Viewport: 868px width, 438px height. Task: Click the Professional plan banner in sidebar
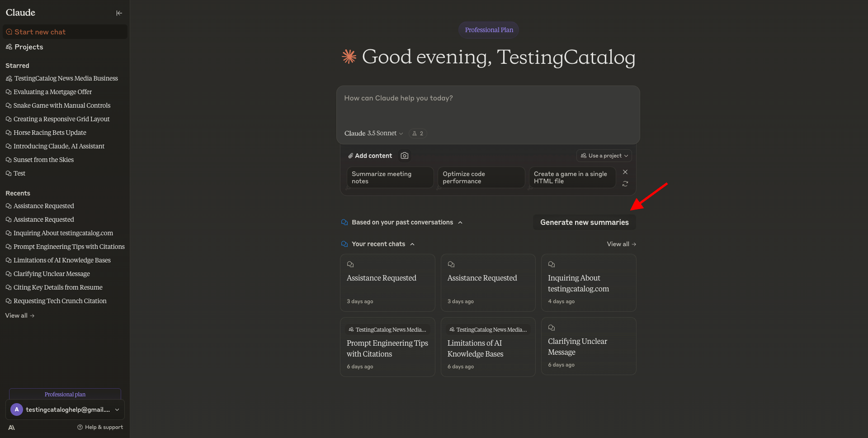coord(65,394)
